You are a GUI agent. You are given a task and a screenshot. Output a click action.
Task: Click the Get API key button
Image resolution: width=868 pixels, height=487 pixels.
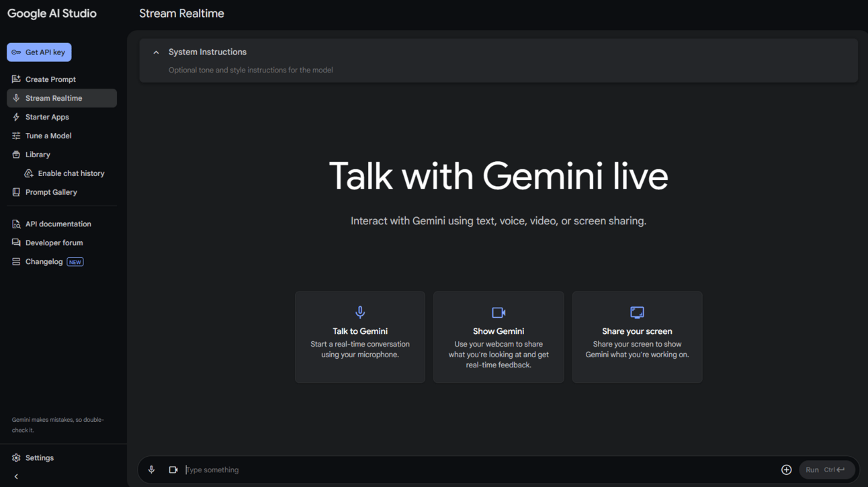tap(39, 52)
